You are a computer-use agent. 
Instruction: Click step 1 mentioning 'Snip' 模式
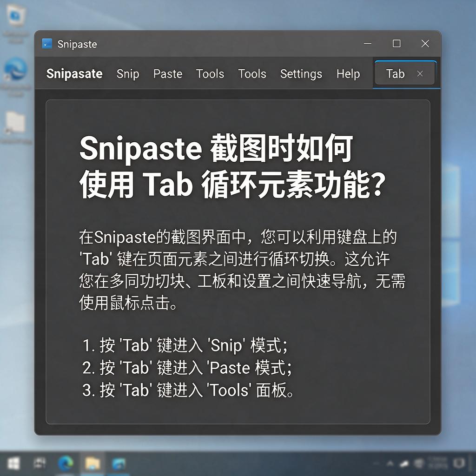pyautogui.click(x=185, y=345)
